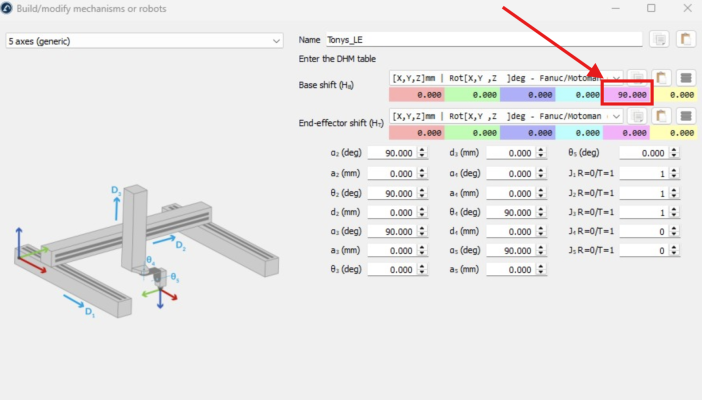Click the RoboDK title bar icon

[7, 8]
